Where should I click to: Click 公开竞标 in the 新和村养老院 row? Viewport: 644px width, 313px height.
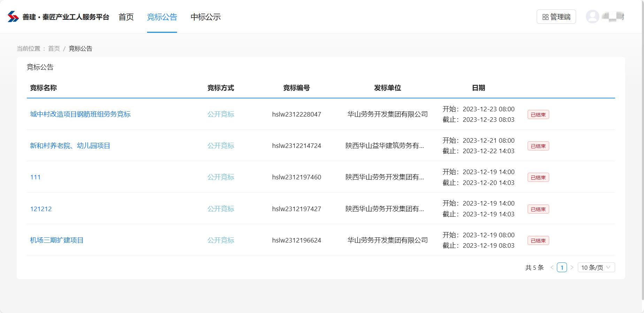221,146
